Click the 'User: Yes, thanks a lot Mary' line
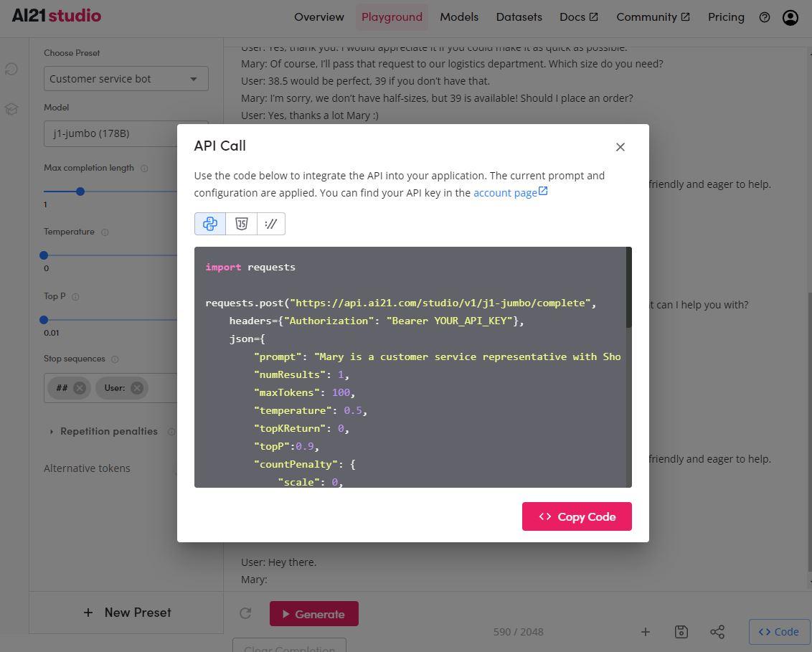812x652 pixels. point(310,115)
